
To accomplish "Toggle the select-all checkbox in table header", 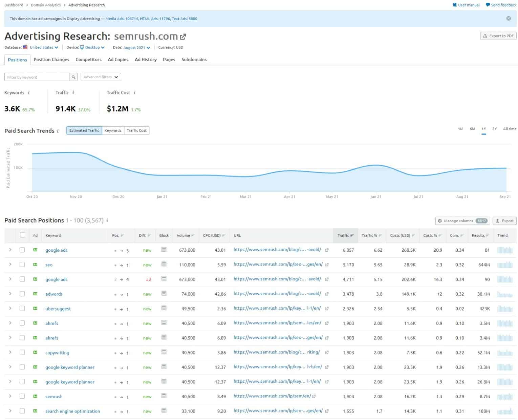I will tap(22, 235).
